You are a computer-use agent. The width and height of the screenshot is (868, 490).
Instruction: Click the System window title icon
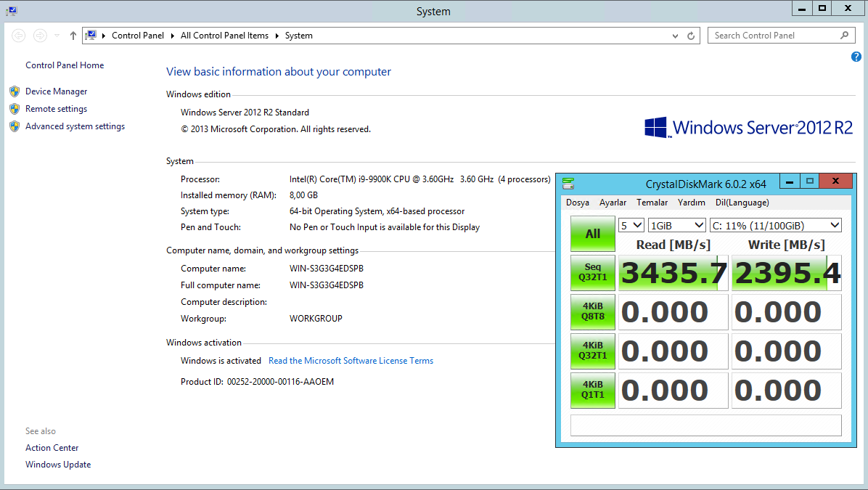[x=11, y=10]
